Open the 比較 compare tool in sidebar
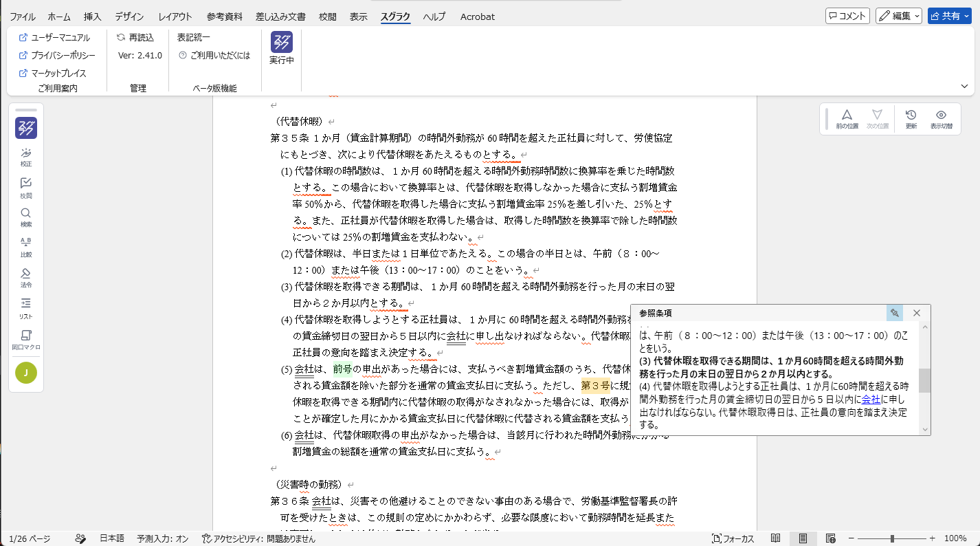Screen dimensions: 980x546 (26, 247)
